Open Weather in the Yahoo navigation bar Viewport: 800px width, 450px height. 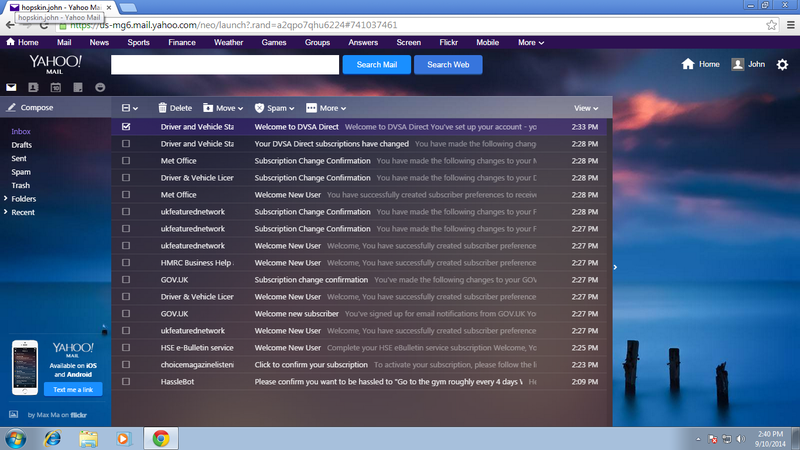point(228,42)
